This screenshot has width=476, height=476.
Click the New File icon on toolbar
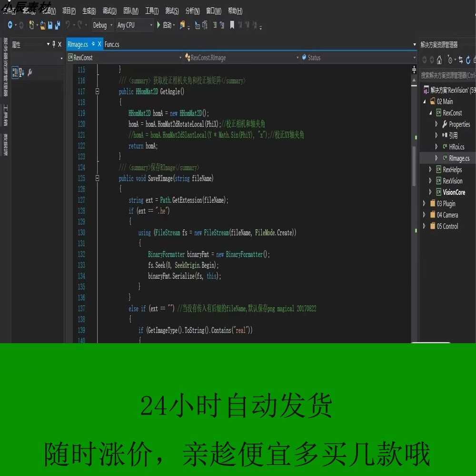tap(30, 25)
